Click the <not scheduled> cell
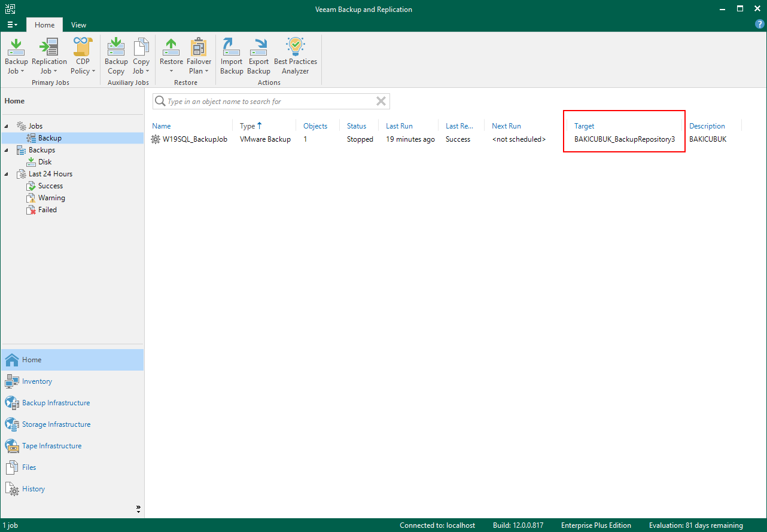Image resolution: width=767 pixels, height=532 pixels. [x=519, y=139]
